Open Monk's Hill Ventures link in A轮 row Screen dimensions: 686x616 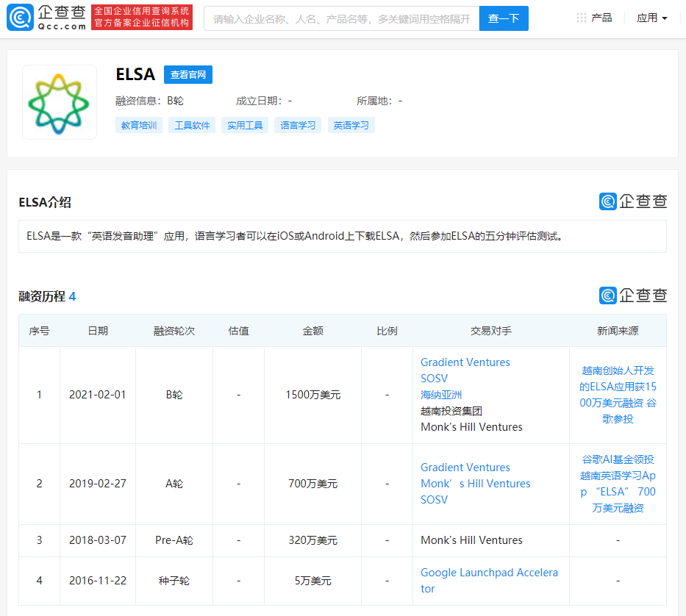point(475,484)
